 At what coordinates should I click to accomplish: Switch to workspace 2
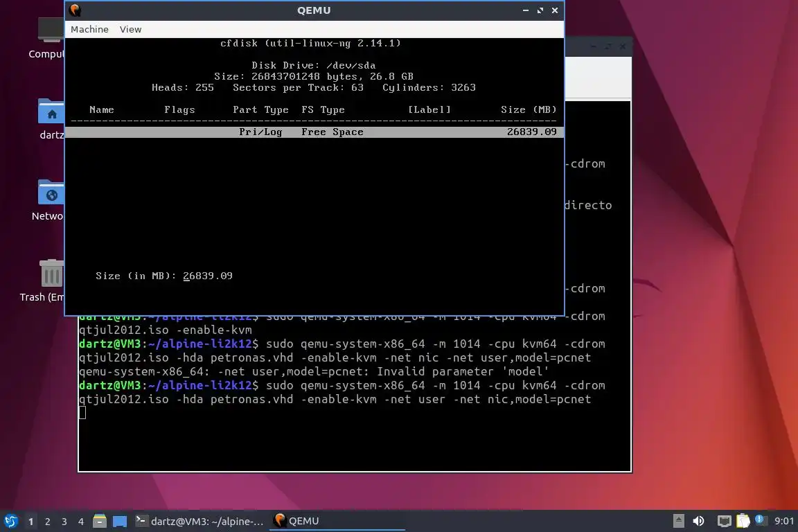tap(48, 522)
